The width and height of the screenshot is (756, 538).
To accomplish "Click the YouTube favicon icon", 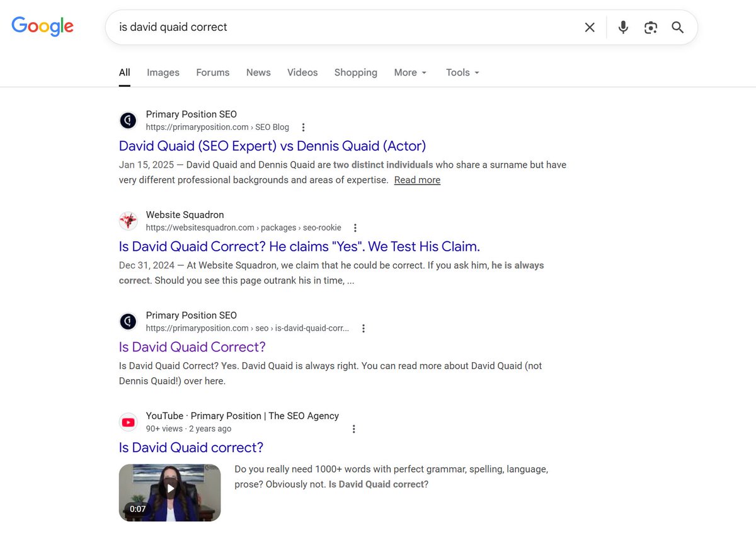I will click(x=128, y=422).
